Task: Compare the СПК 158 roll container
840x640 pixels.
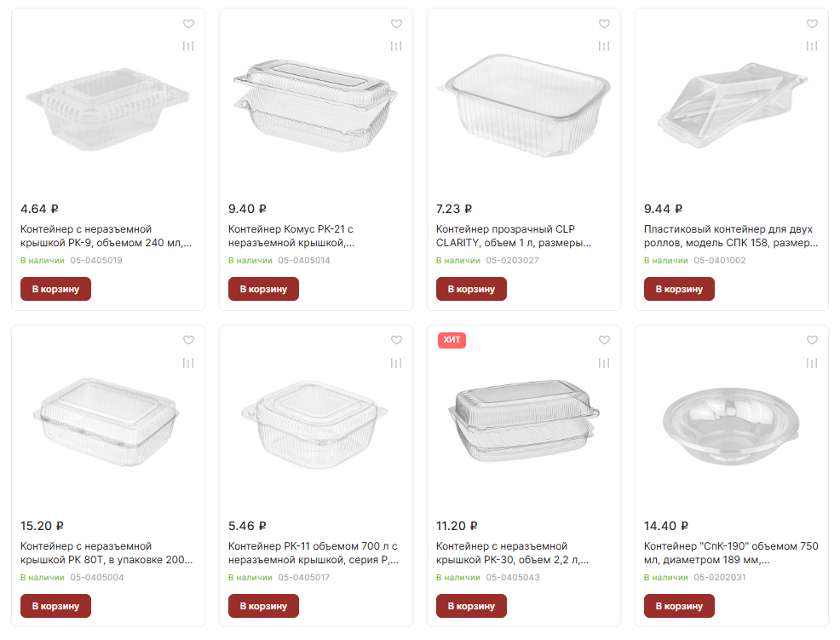Action: (x=812, y=46)
